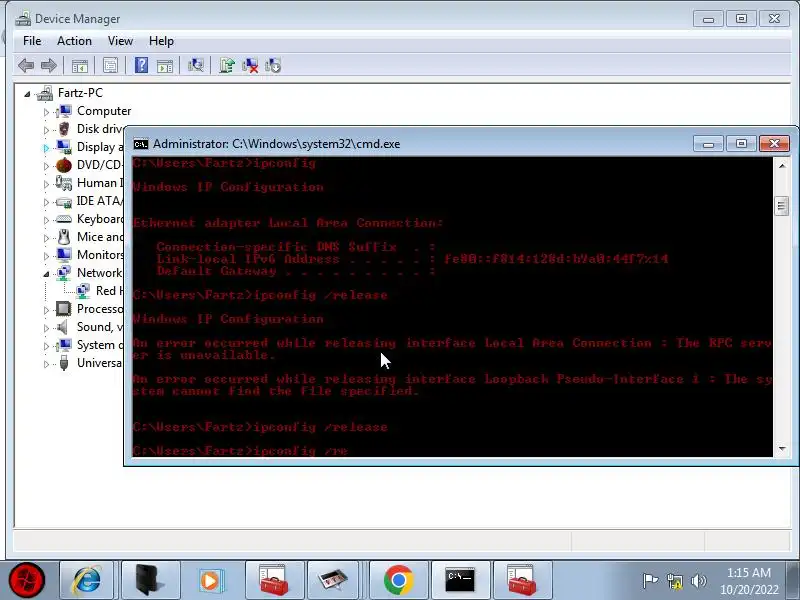Open the black folder taskbar icon
The height and width of the screenshot is (600, 800).
[x=150, y=580]
